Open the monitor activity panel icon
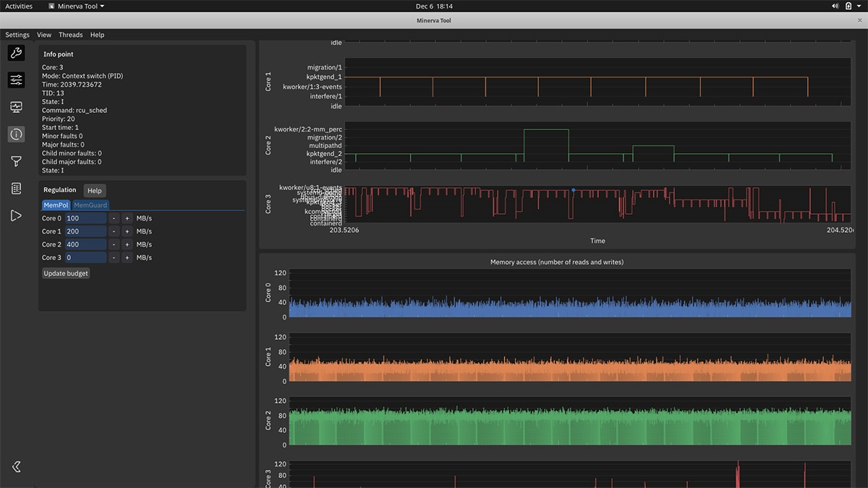 pos(16,107)
